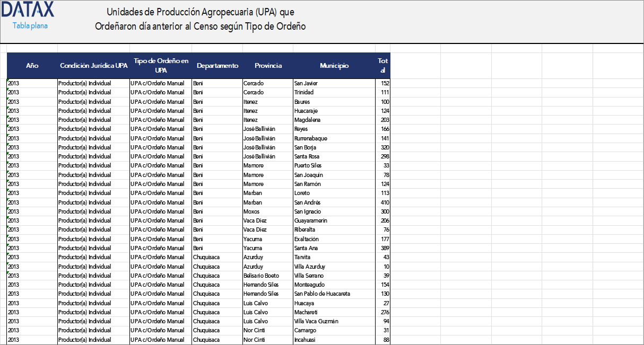Viewport: 644px width, 345px height.
Task: Click the Municipio column header
Action: click(334, 66)
